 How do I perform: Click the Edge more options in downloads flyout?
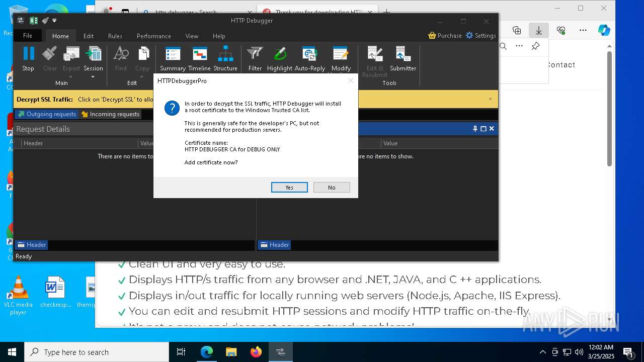coord(519,46)
